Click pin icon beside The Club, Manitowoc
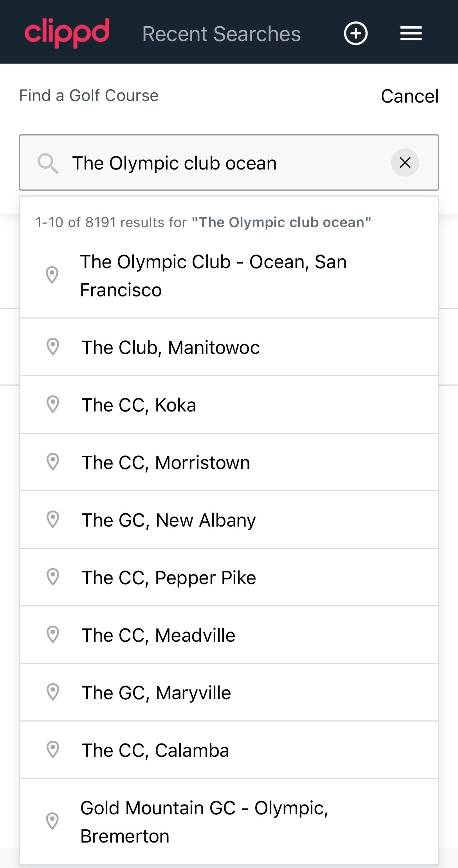 53,347
